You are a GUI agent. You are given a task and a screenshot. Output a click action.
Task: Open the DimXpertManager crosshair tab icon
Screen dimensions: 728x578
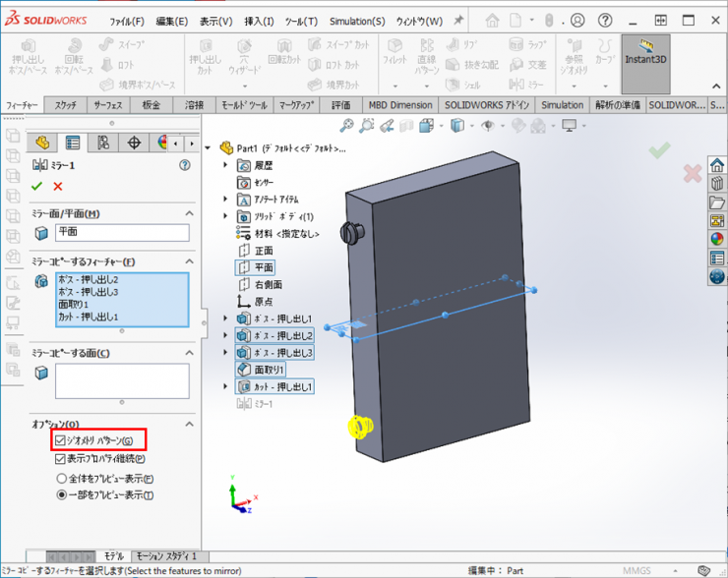[x=135, y=144]
